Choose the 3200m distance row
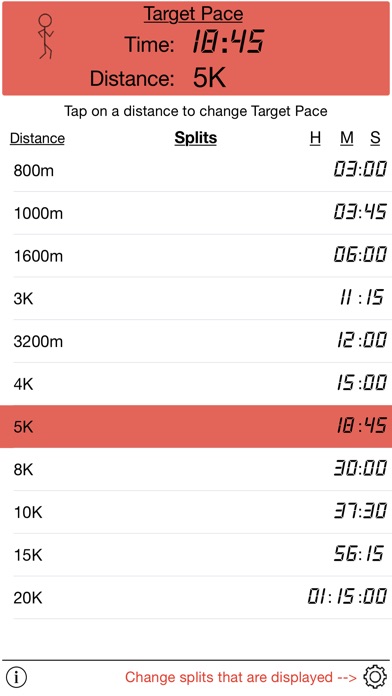The height and width of the screenshot is (696, 392). (x=196, y=341)
